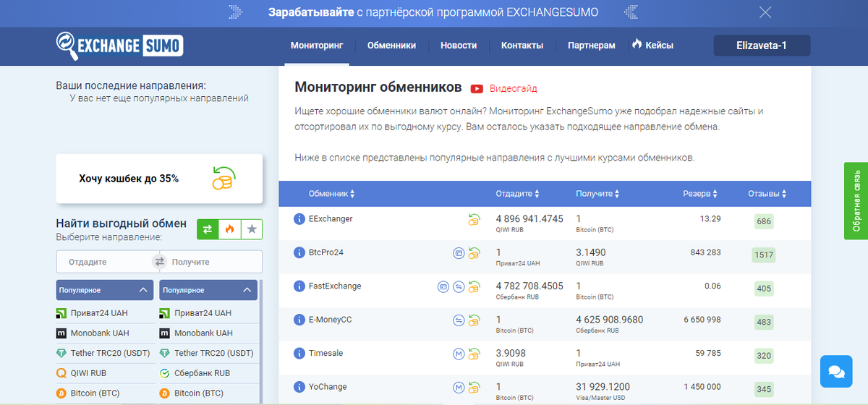Open the Партнерам page
The image size is (868, 405).
[592, 45]
